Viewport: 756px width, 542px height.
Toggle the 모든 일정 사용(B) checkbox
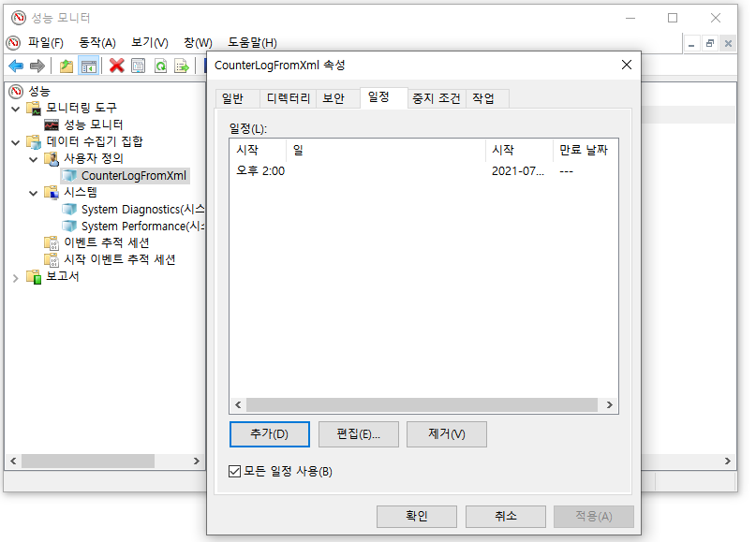click(235, 471)
